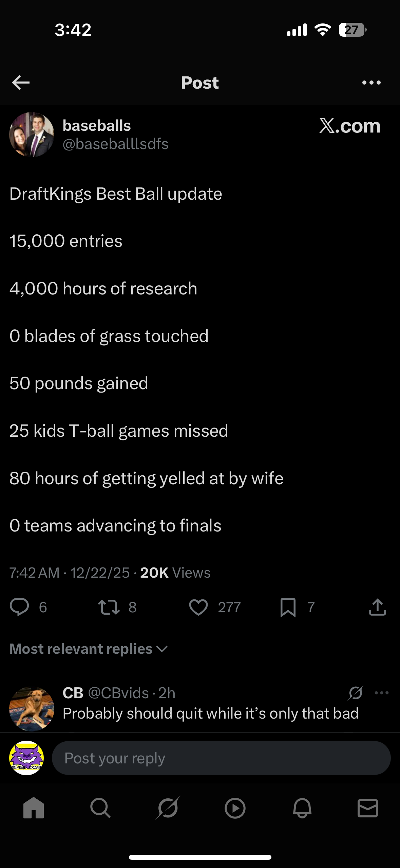Like the post with the heart icon

click(x=198, y=607)
